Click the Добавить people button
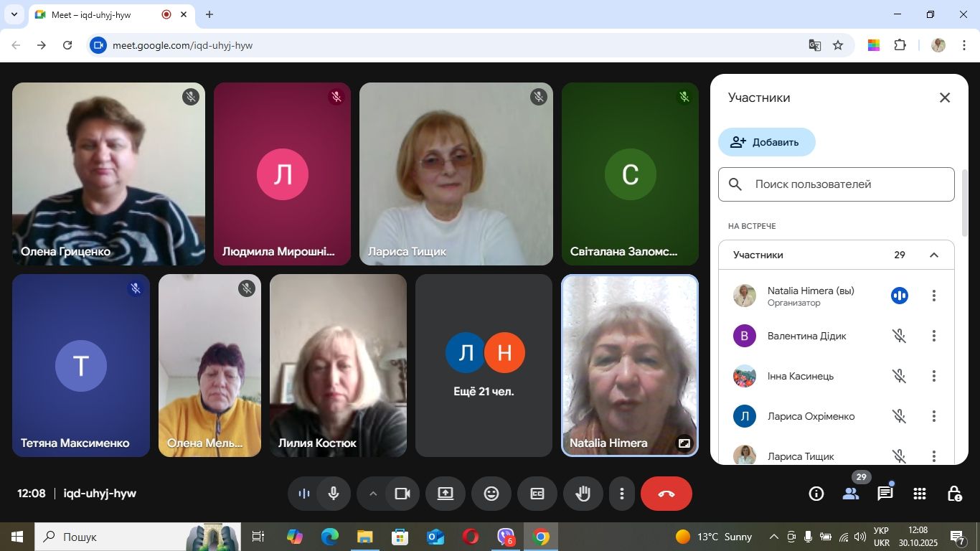 click(767, 142)
